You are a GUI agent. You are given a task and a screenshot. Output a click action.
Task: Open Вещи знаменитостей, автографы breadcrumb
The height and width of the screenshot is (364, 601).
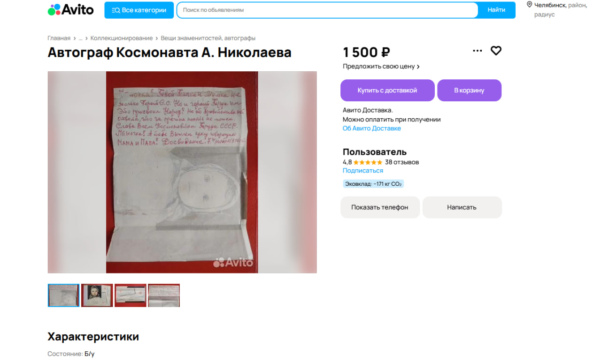tap(208, 38)
